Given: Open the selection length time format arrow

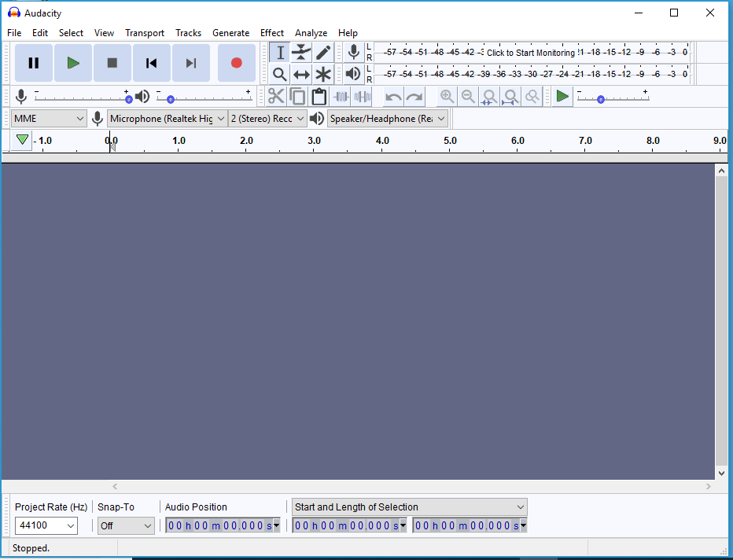Looking at the screenshot, I should [524, 526].
